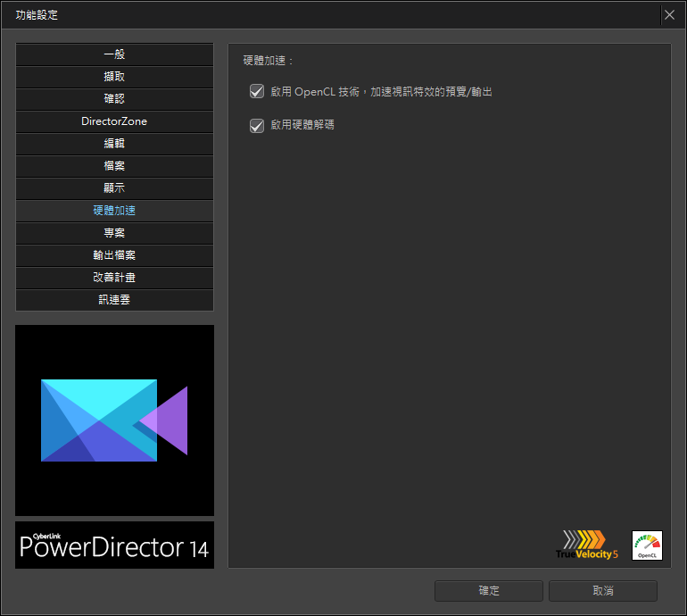Open the 顯示 settings category
Viewport: 687px width, 616px height.
[x=114, y=188]
